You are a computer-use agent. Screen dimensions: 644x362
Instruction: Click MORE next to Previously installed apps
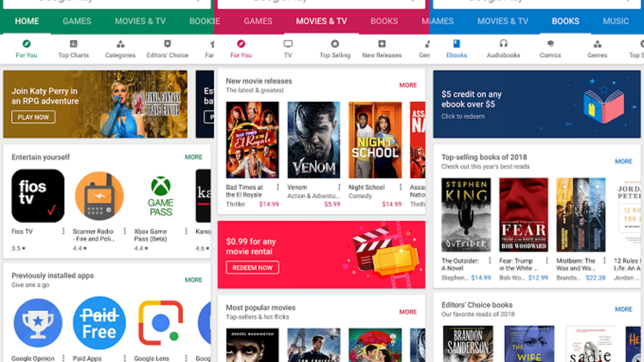tap(193, 280)
